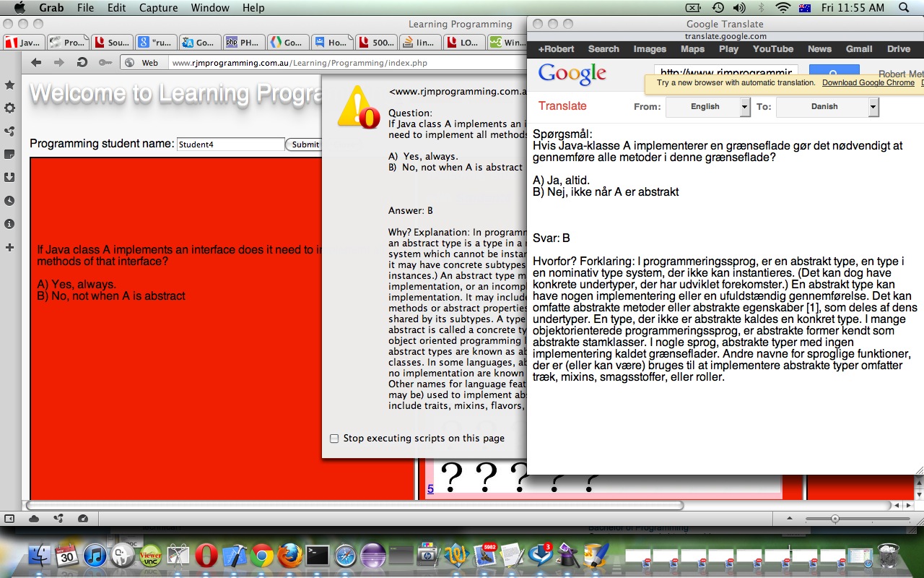Click +Robert in Google top bar
The width and height of the screenshot is (924, 578).
point(556,49)
